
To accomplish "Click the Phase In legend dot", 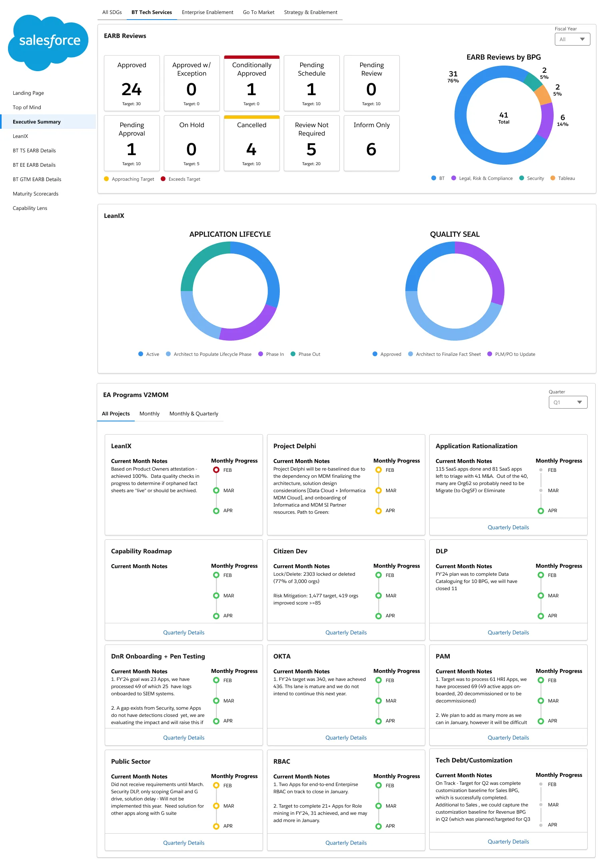I will 261,354.
